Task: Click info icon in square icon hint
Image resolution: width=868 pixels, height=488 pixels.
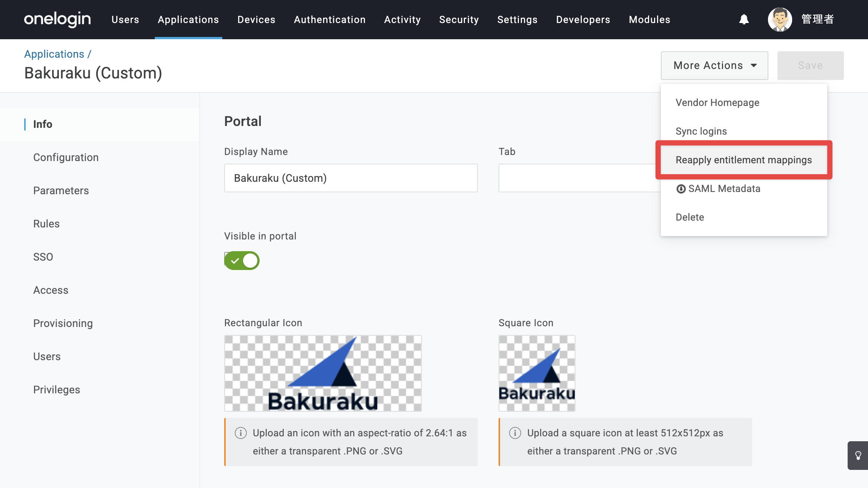Action: click(x=515, y=433)
